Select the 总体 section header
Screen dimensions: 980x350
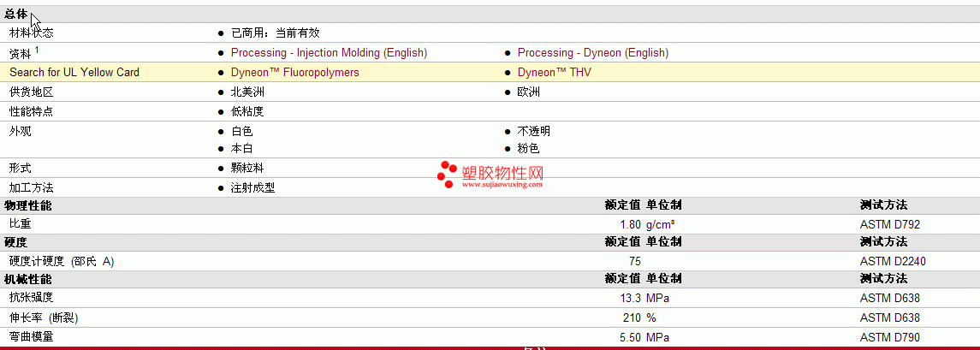(16, 15)
